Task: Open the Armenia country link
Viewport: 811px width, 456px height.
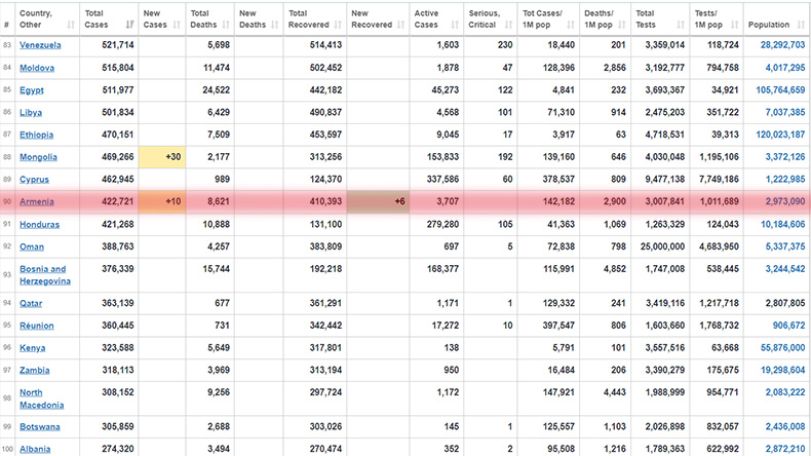Action: [37, 202]
